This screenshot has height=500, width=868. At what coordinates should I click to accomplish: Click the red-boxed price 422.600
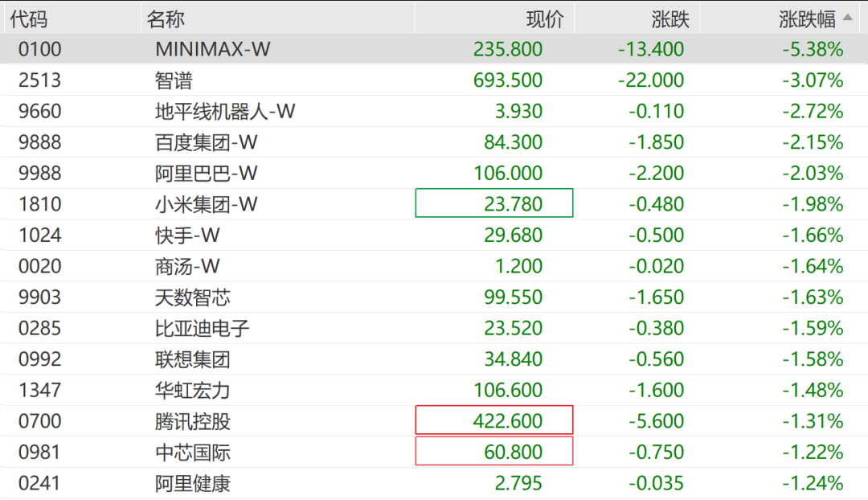(494, 420)
